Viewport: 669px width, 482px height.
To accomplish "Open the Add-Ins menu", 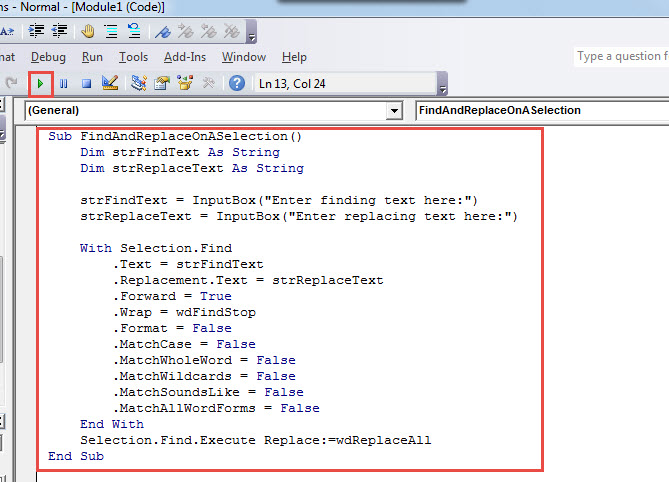I will pyautogui.click(x=184, y=57).
